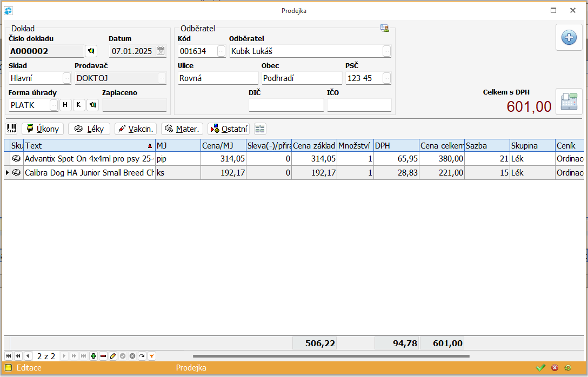Cancel with the red X in status bar
This screenshot has height=377, width=588.
[x=554, y=368]
